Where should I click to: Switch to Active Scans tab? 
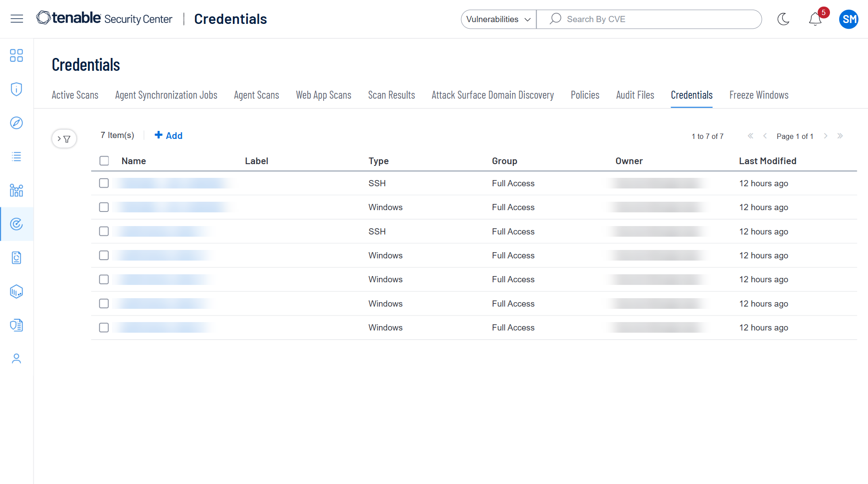75,95
